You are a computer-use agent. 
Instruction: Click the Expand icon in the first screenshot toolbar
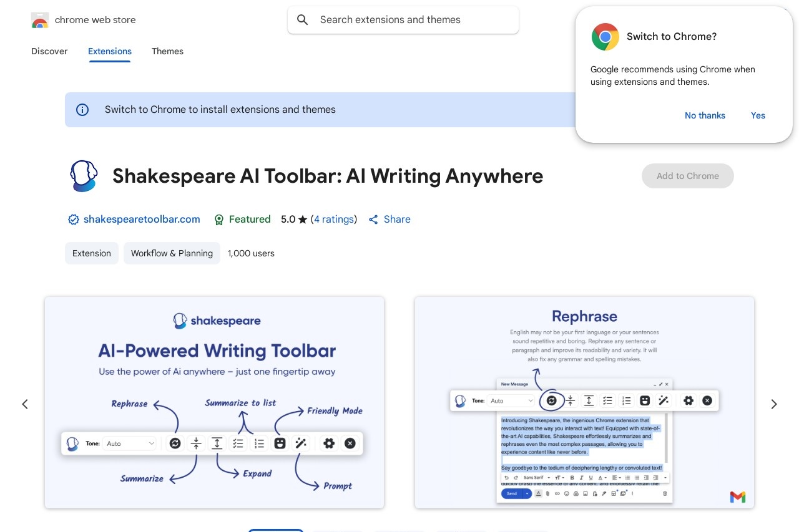(217, 443)
